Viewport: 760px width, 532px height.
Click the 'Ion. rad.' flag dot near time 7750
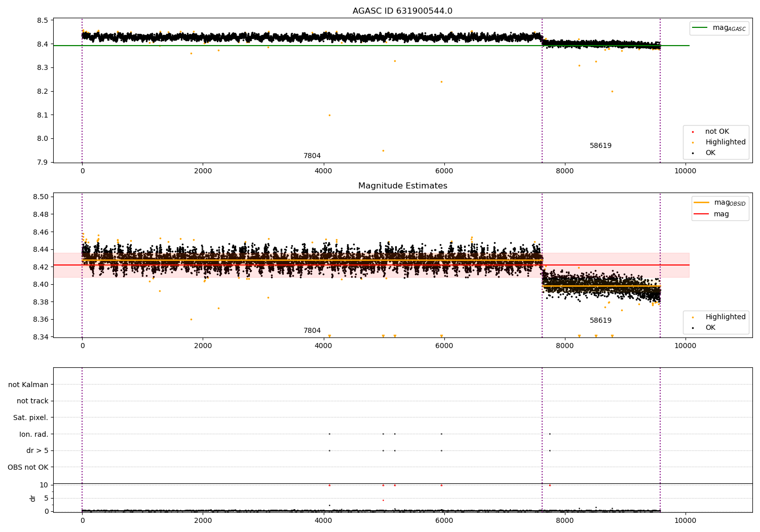tap(550, 434)
